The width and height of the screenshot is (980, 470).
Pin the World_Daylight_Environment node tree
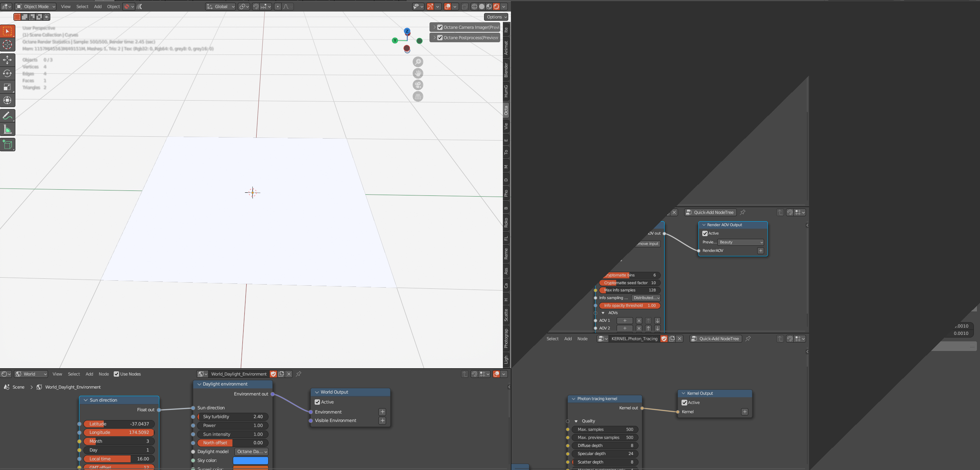point(298,374)
